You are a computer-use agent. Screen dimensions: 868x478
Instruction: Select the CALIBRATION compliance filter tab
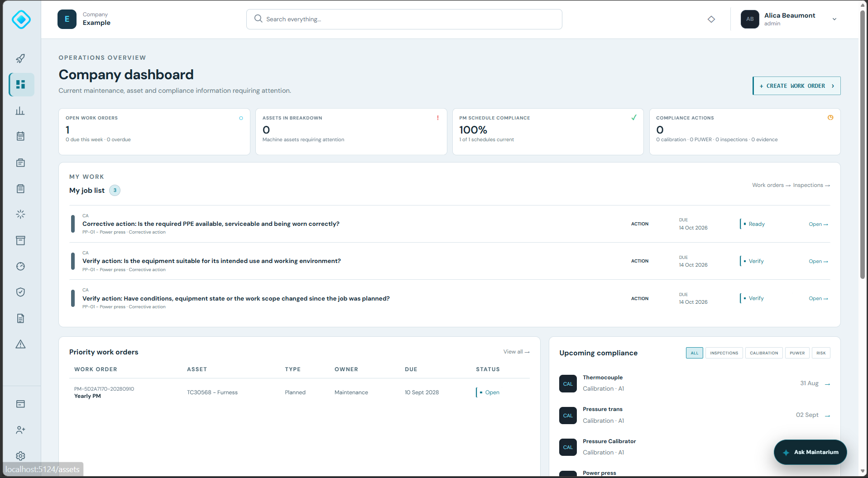pos(764,353)
